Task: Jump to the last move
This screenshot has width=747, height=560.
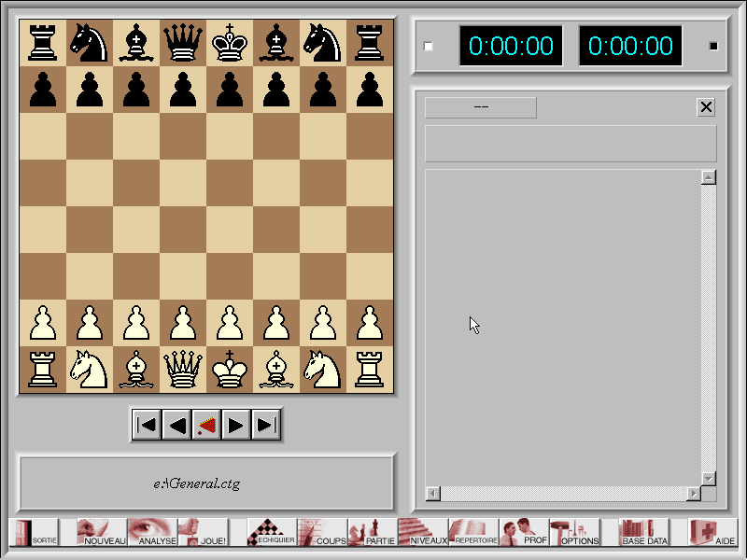Action: (x=266, y=425)
